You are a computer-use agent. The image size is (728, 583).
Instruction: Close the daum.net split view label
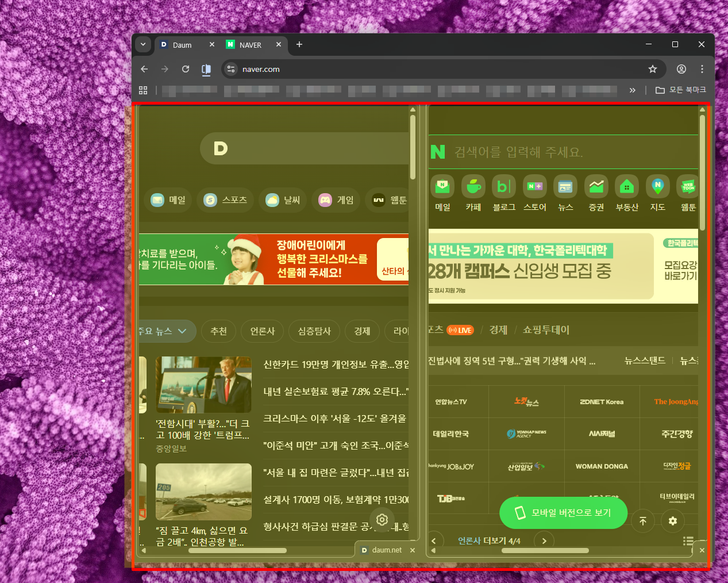coord(413,550)
